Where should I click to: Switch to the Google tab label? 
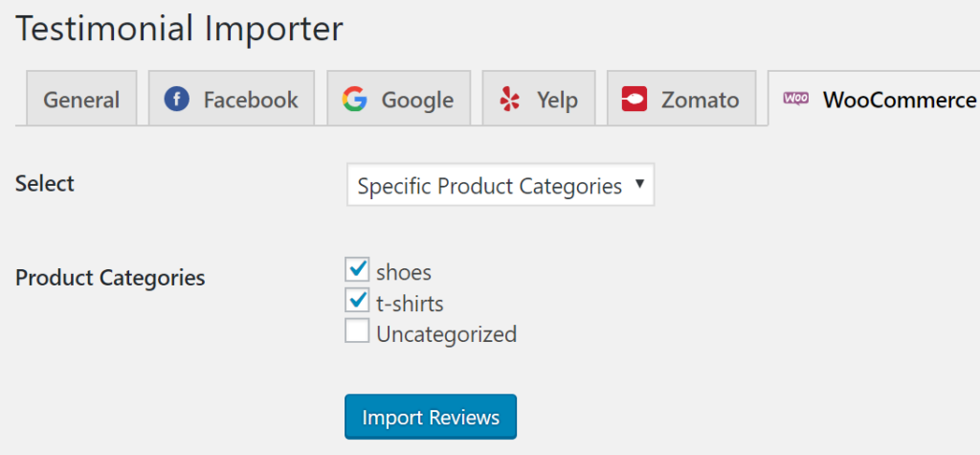pos(417,101)
